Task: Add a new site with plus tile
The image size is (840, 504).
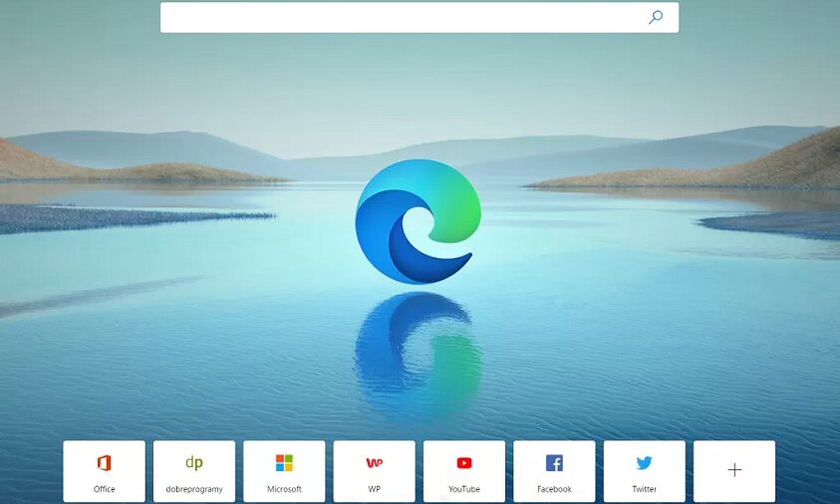Action: point(734,470)
